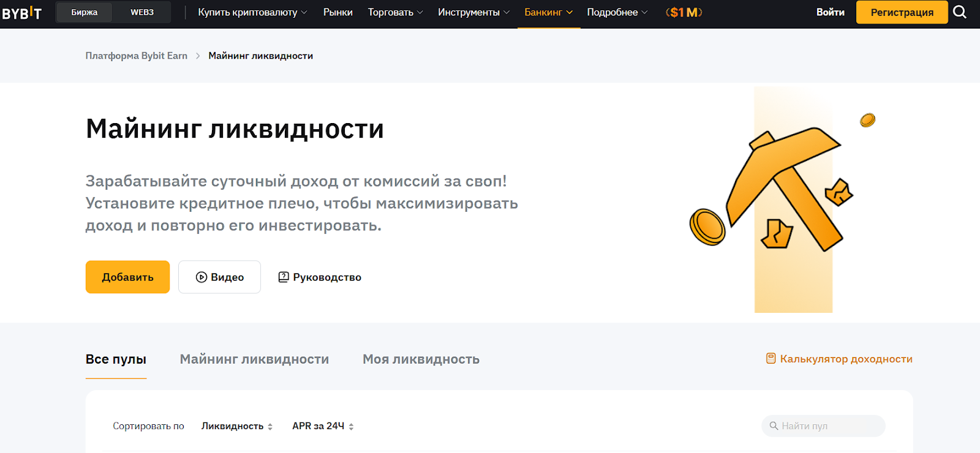Viewport: 980px width, 453px height.
Task: Switch to WEB3 mode
Action: [142, 12]
